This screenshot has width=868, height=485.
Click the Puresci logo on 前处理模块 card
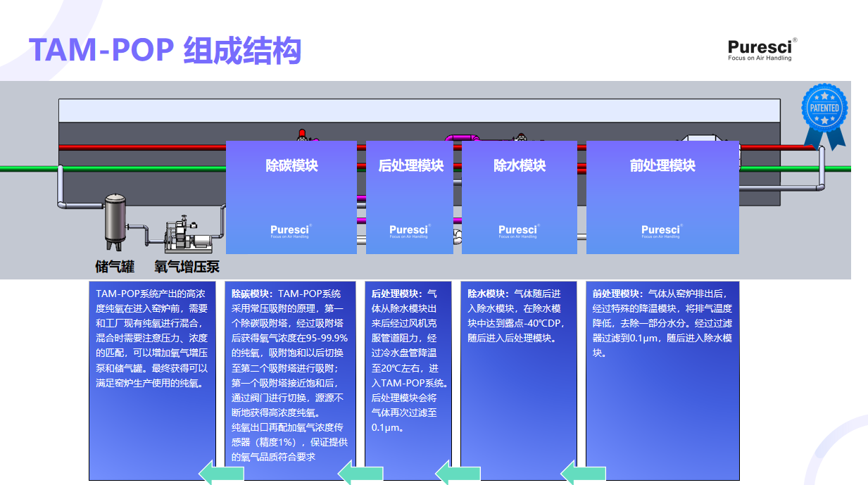coord(661,231)
